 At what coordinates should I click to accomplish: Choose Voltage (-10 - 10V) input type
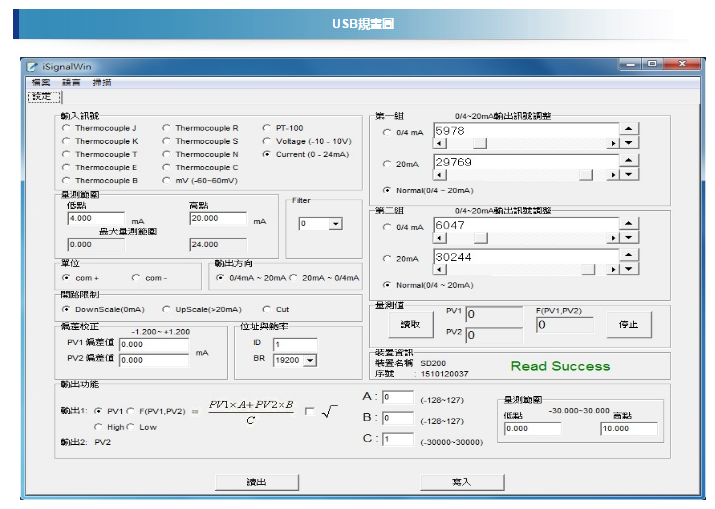[x=266, y=141]
